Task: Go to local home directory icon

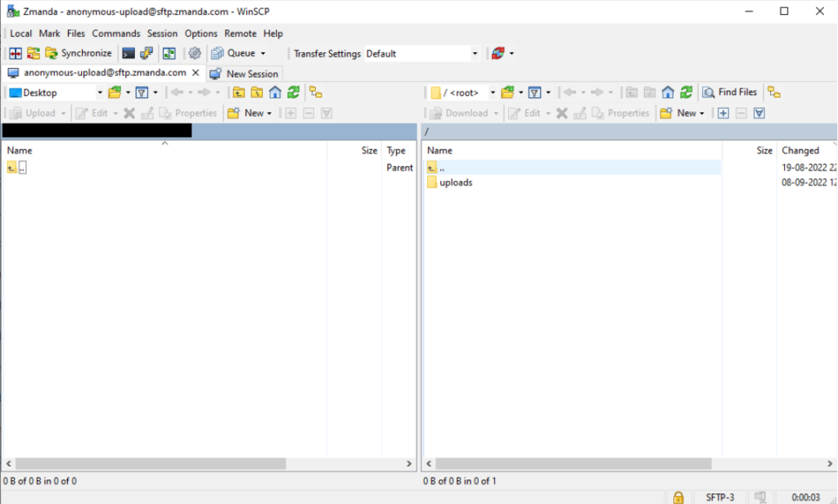Action: tap(275, 92)
